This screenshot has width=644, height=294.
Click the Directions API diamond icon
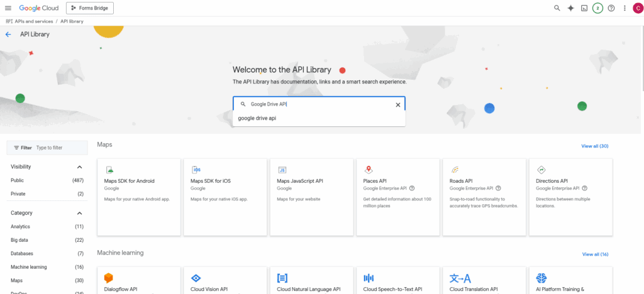pos(541,170)
